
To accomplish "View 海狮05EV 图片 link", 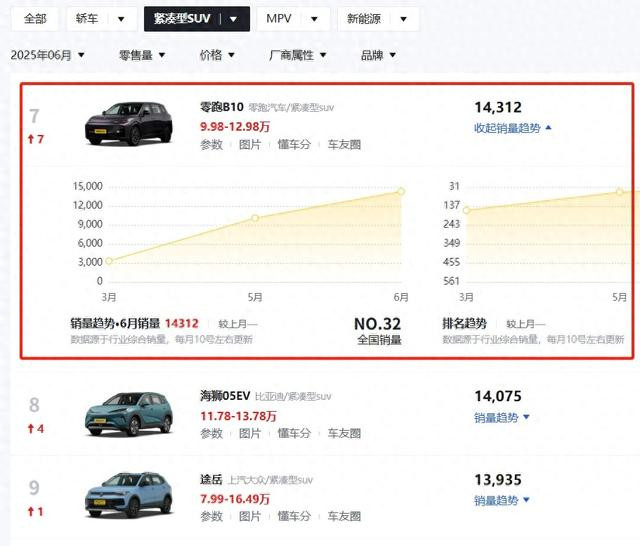I will coord(250,433).
